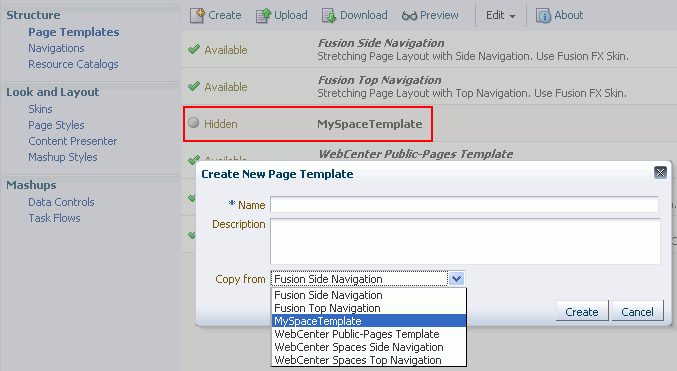677x371 pixels.
Task: Cancel the new page template dialog
Action: point(637,311)
